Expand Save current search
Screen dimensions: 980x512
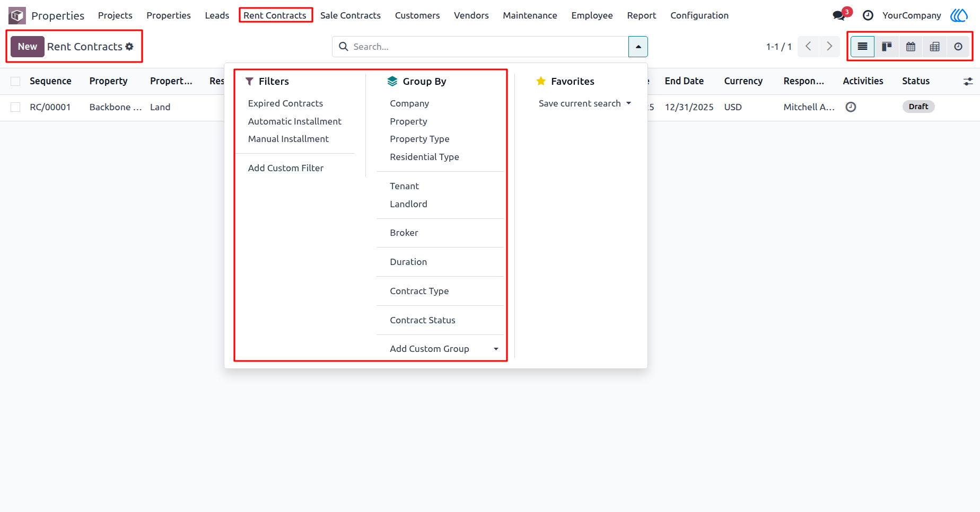pyautogui.click(x=585, y=103)
